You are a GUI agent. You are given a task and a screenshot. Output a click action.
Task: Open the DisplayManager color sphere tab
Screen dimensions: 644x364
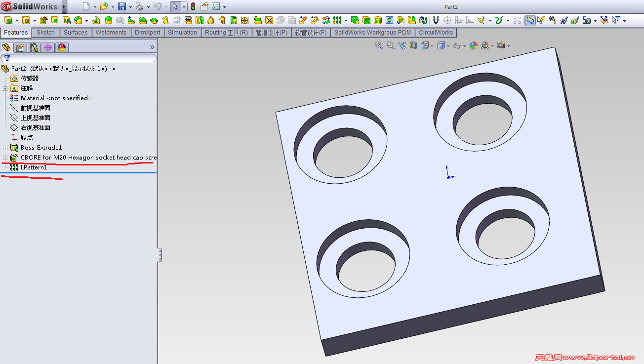pos(61,47)
